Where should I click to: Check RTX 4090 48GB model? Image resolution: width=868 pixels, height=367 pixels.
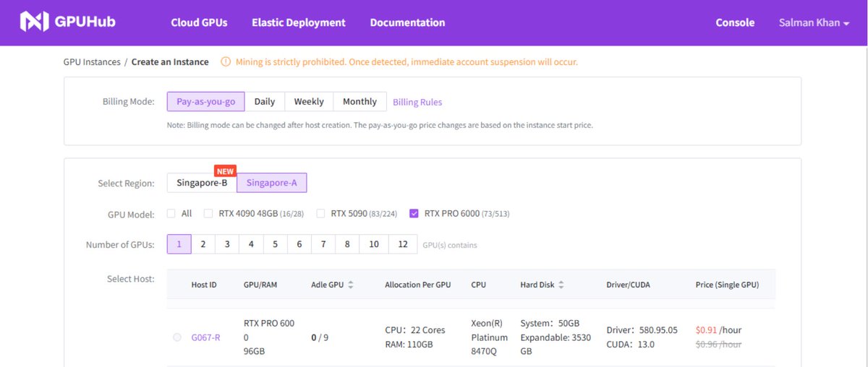tap(208, 214)
